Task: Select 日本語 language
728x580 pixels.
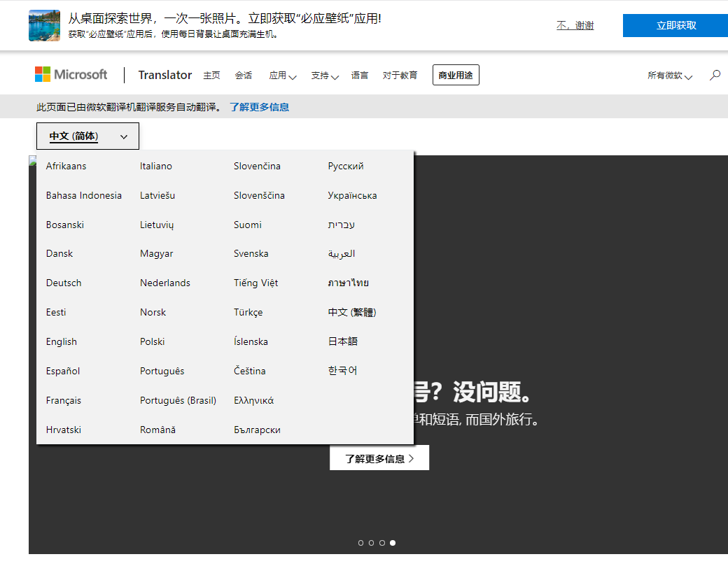Action: [x=342, y=341]
